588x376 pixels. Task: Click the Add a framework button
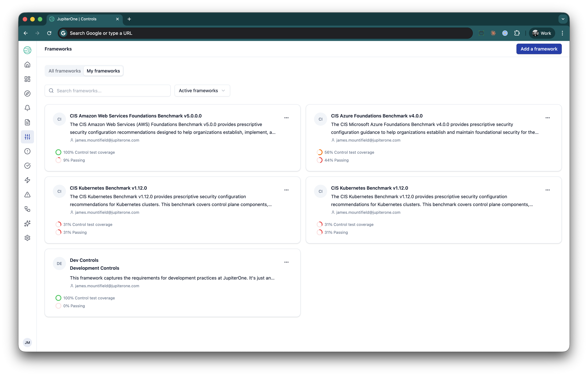(539, 49)
